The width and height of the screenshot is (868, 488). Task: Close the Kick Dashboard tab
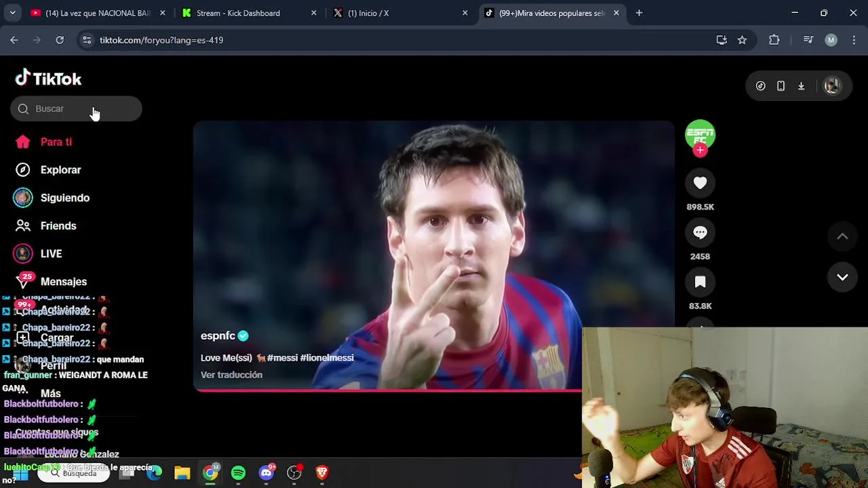click(313, 13)
